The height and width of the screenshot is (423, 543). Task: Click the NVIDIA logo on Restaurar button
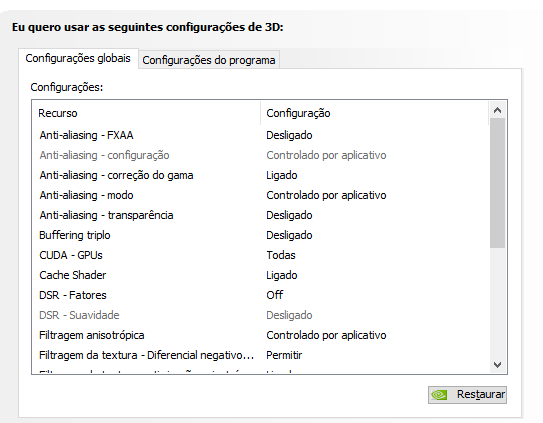pos(439,395)
